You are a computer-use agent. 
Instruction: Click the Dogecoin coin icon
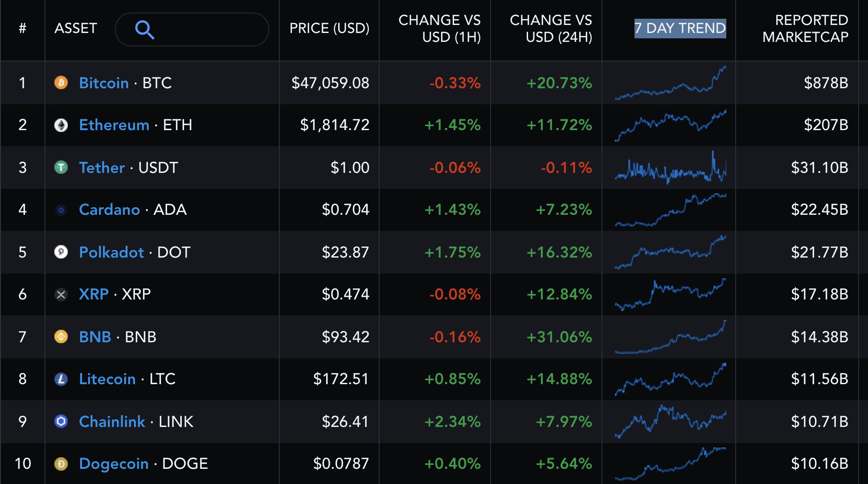click(61, 463)
